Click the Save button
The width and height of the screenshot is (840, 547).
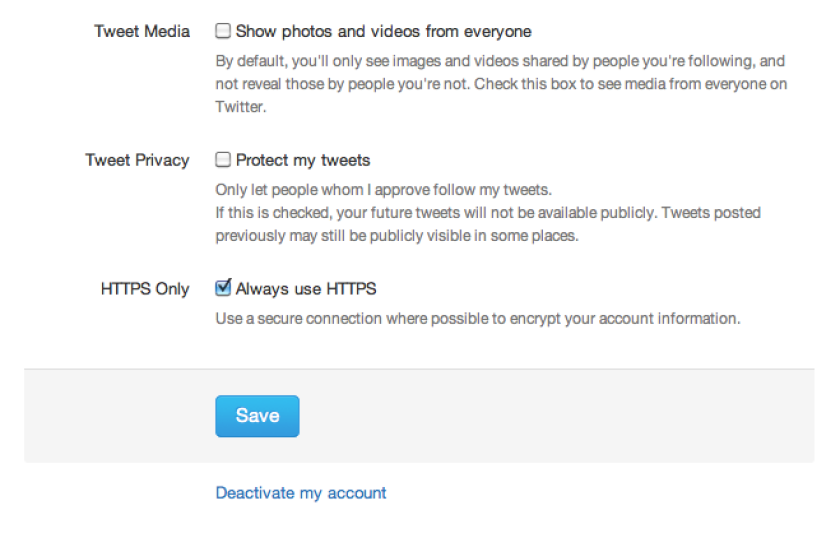point(257,416)
